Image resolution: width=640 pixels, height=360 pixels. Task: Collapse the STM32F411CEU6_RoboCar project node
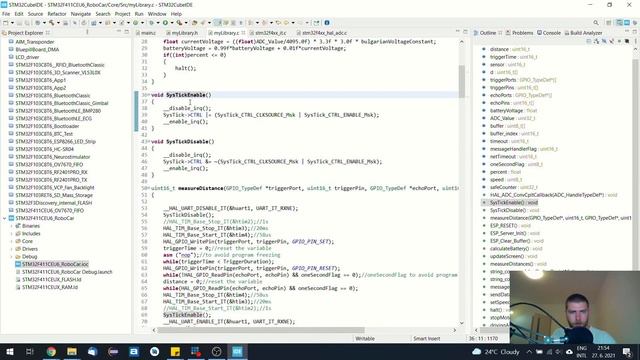tap(4, 218)
